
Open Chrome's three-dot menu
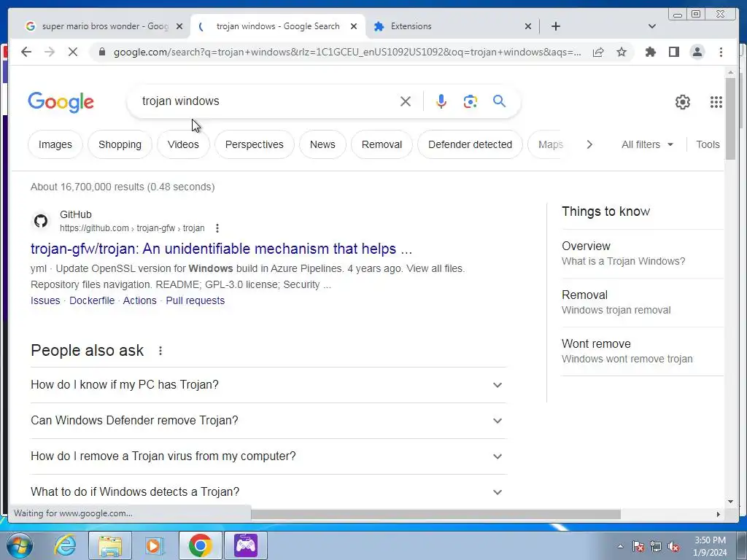(721, 52)
